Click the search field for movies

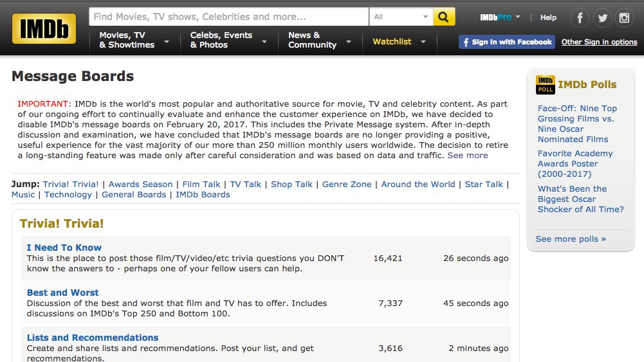[229, 17]
